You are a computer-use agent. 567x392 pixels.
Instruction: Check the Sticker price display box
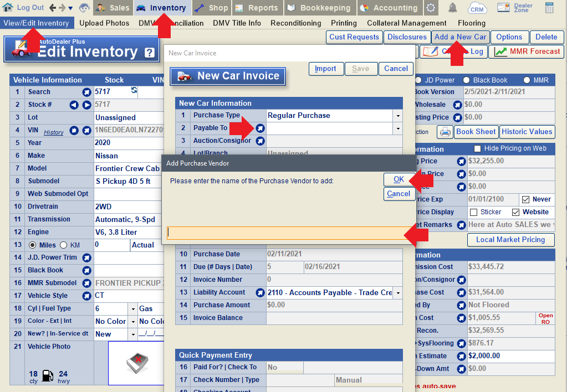(474, 212)
